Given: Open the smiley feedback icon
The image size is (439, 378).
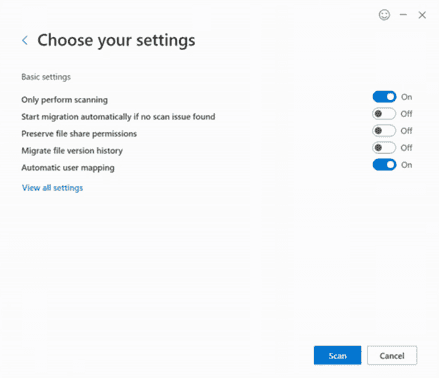Looking at the screenshot, I should click(x=384, y=15).
